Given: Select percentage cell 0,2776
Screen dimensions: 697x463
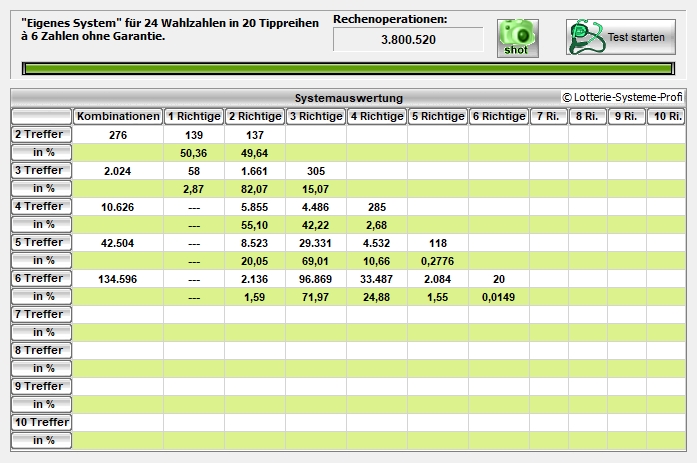Looking at the screenshot, I should 438,261.
